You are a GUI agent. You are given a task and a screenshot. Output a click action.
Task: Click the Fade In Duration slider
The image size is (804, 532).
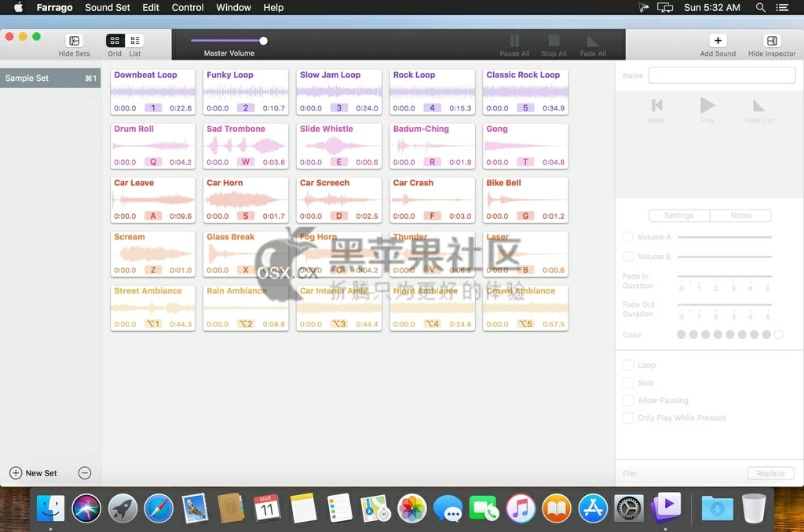coord(725,276)
